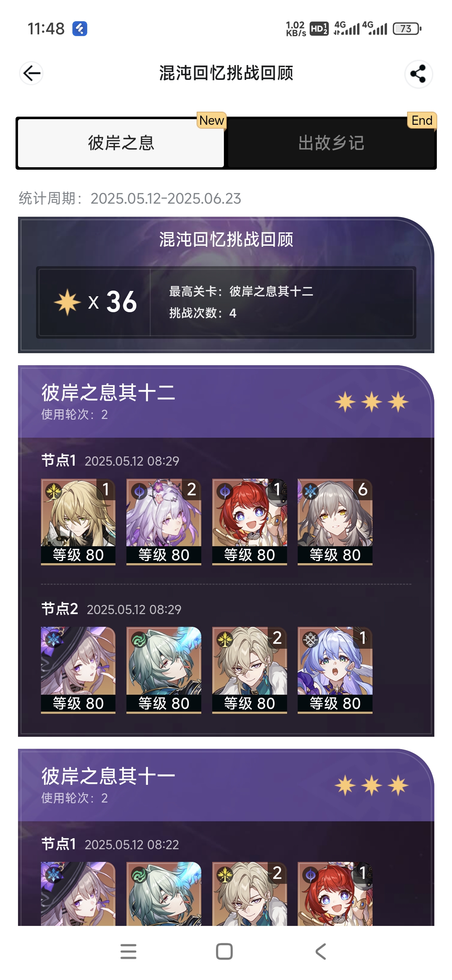
Task: Switch to the 彼岸之息 tab
Action: pyautogui.click(x=121, y=143)
